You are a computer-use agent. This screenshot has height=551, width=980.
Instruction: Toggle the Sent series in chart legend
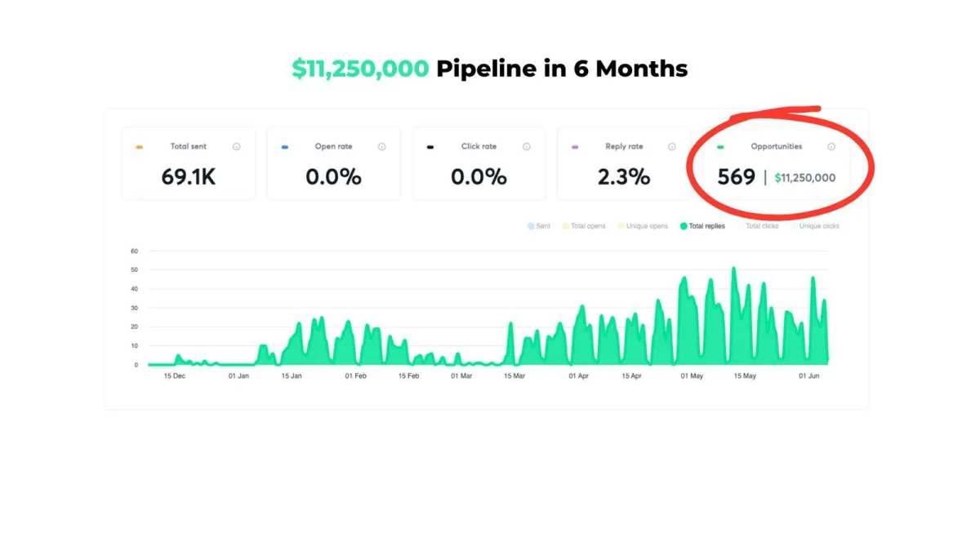tap(539, 226)
